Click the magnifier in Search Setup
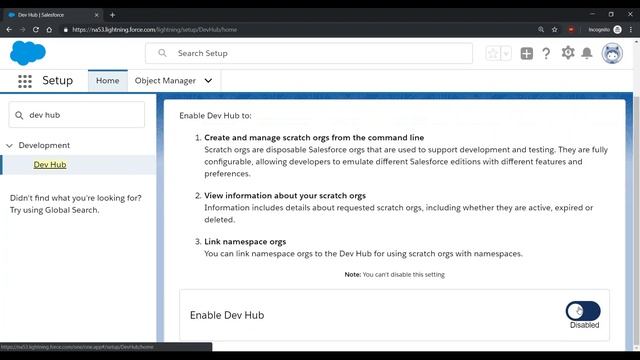The width and height of the screenshot is (640, 360). pos(162,53)
